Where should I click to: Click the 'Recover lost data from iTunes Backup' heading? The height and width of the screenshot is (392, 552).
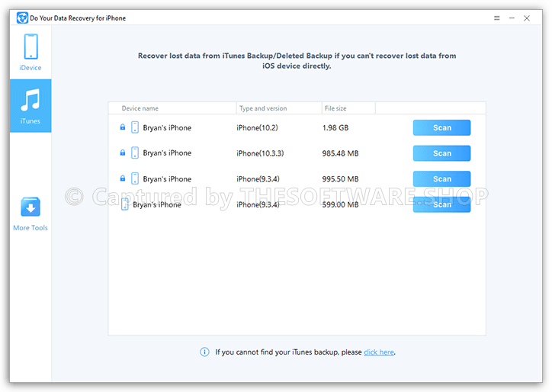pos(297,60)
